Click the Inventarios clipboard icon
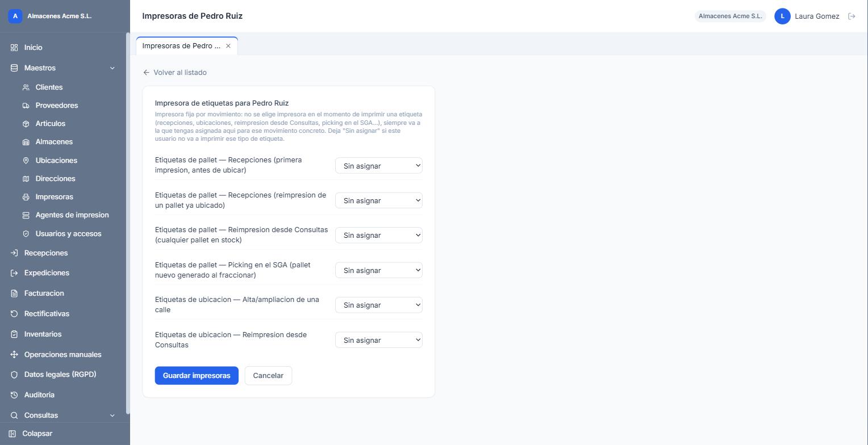868x445 pixels. [x=14, y=334]
